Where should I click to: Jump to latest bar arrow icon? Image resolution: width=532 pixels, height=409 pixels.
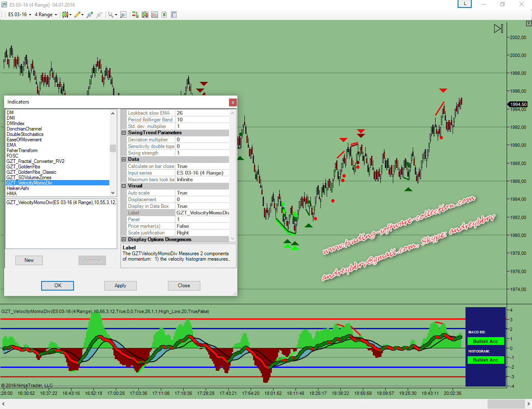(498, 29)
